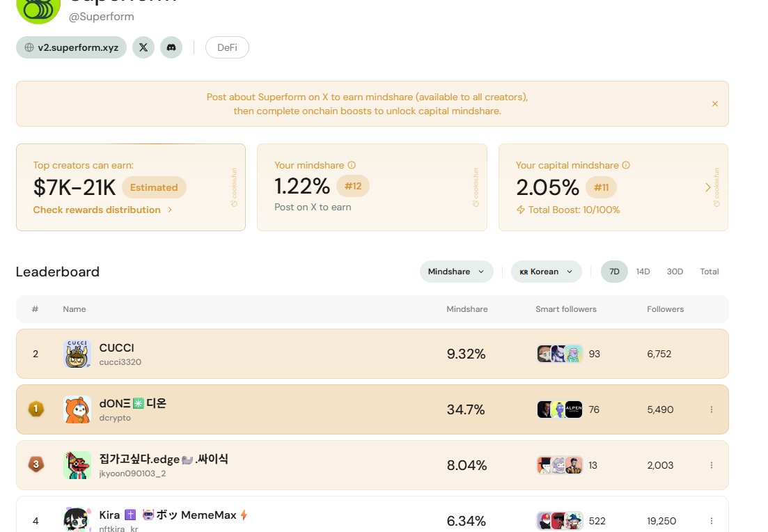Screen dimensions: 768x532
Task: Click the CUCCI name text
Action: (116, 347)
